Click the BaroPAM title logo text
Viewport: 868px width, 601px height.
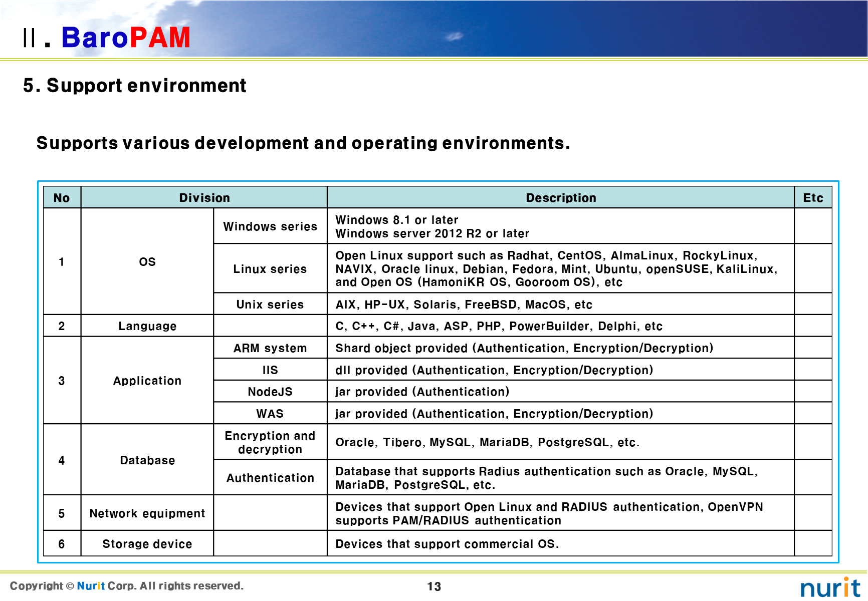[x=125, y=38]
